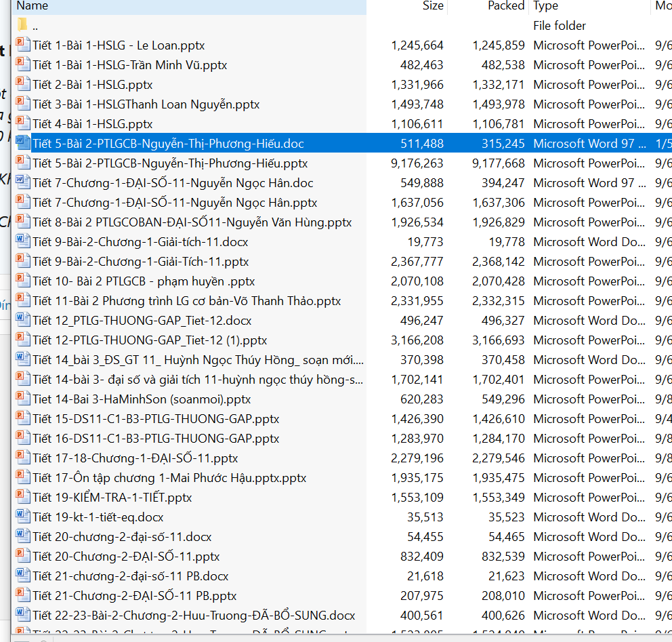Click the parent folder ".." icon

click(22, 26)
